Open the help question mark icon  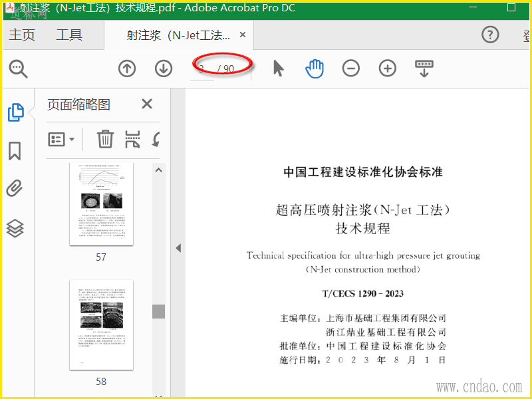(490, 35)
